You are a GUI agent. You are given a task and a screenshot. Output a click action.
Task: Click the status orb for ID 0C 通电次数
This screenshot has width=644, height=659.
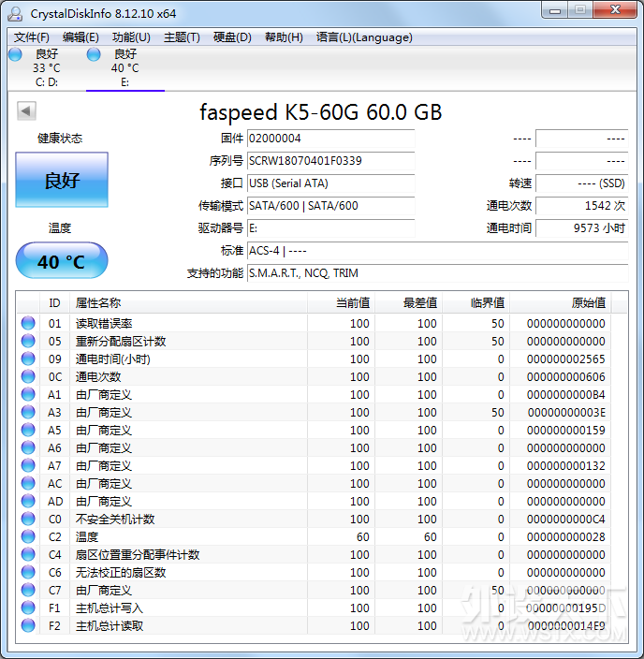[28, 376]
